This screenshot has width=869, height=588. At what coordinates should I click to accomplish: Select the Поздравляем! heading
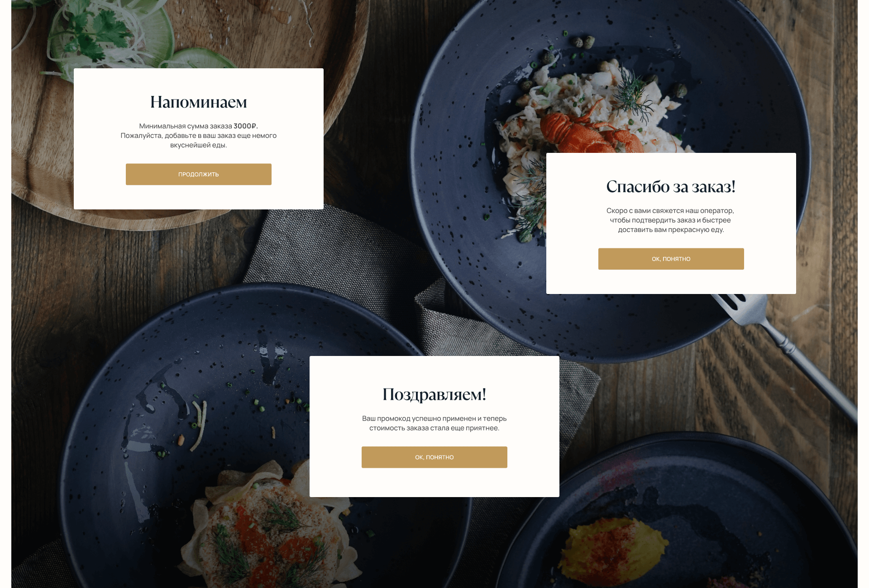coord(434,394)
